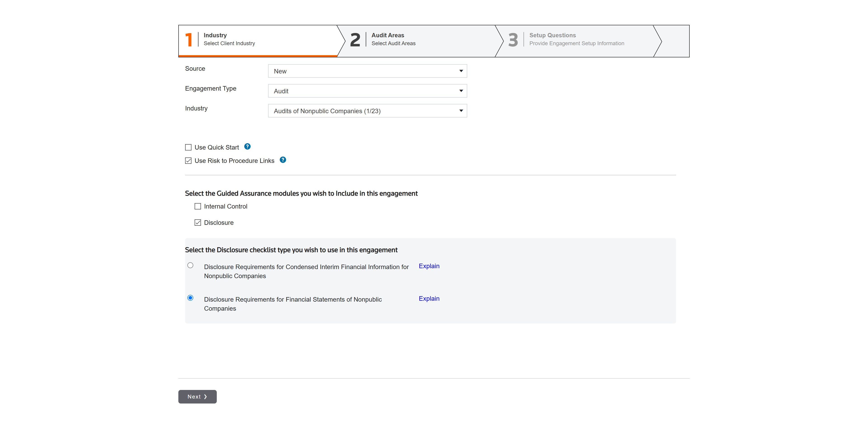Enable the Use Quick Start checkbox
Image resolution: width=868 pixels, height=427 pixels.
coord(188,147)
